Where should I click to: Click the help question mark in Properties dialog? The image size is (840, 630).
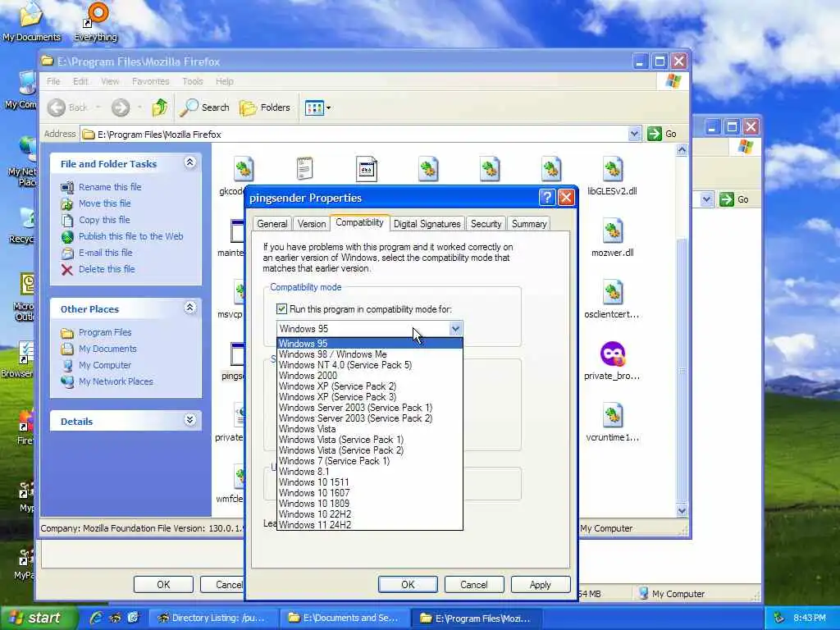(546, 198)
